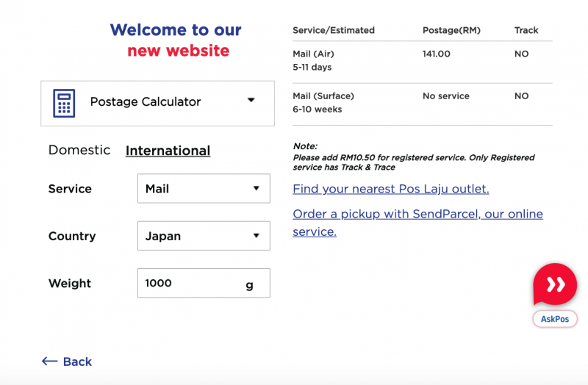This screenshot has width=588, height=385.
Task: Click the AskPos label button
Action: tap(555, 319)
